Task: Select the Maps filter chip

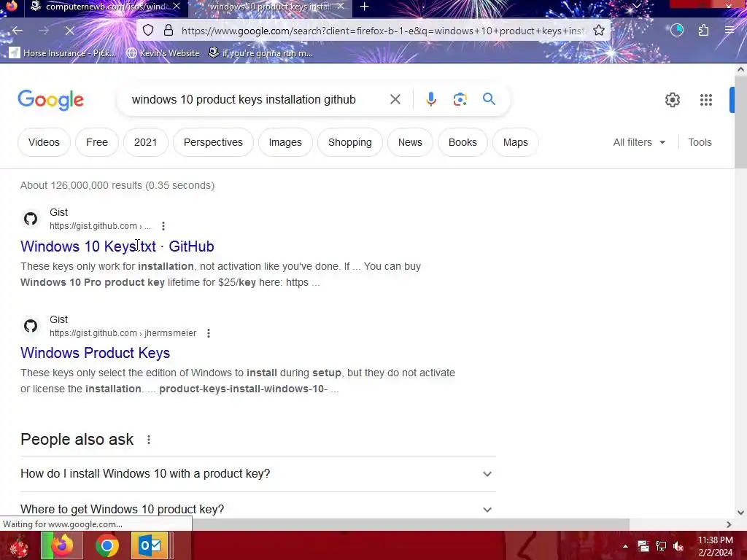Action: (x=515, y=142)
